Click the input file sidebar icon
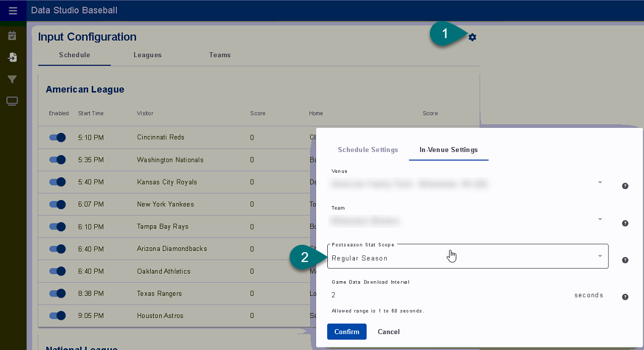The width and height of the screenshot is (644, 350). (12, 57)
